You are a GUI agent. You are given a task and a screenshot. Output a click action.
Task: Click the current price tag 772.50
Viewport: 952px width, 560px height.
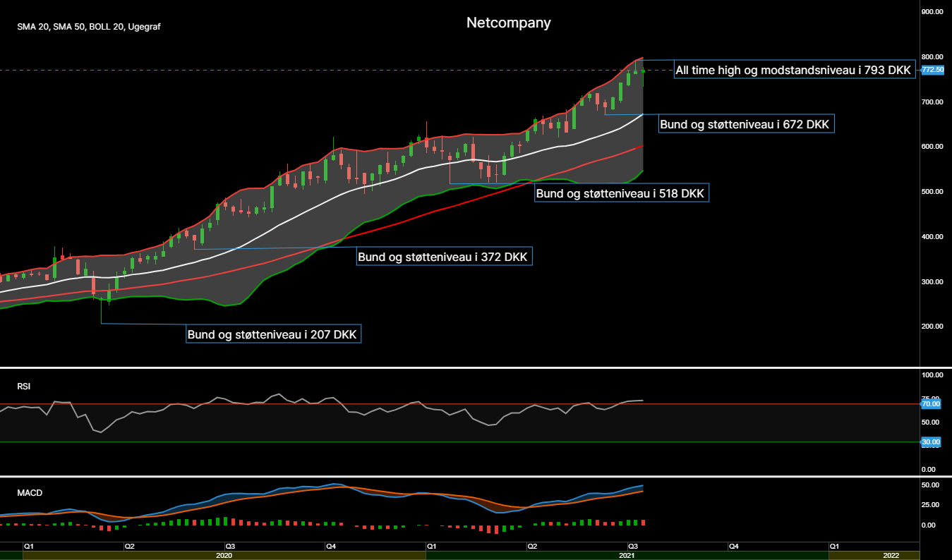click(x=933, y=70)
